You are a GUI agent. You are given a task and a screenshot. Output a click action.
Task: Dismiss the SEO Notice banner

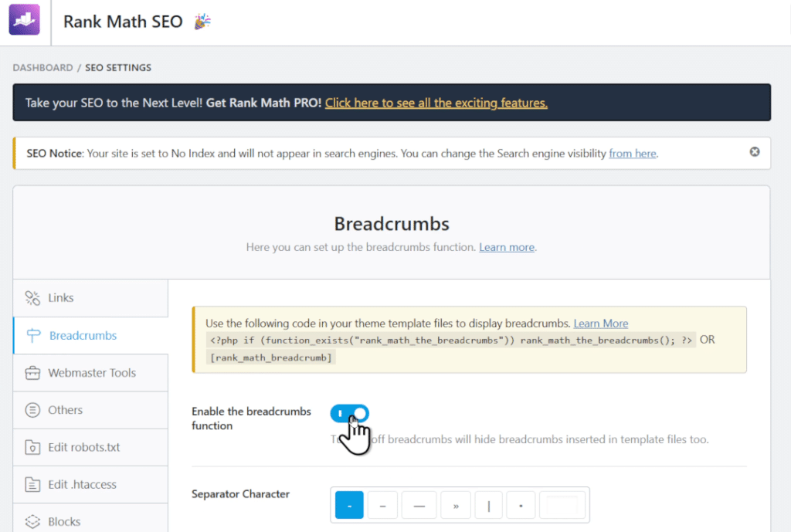coord(755,152)
